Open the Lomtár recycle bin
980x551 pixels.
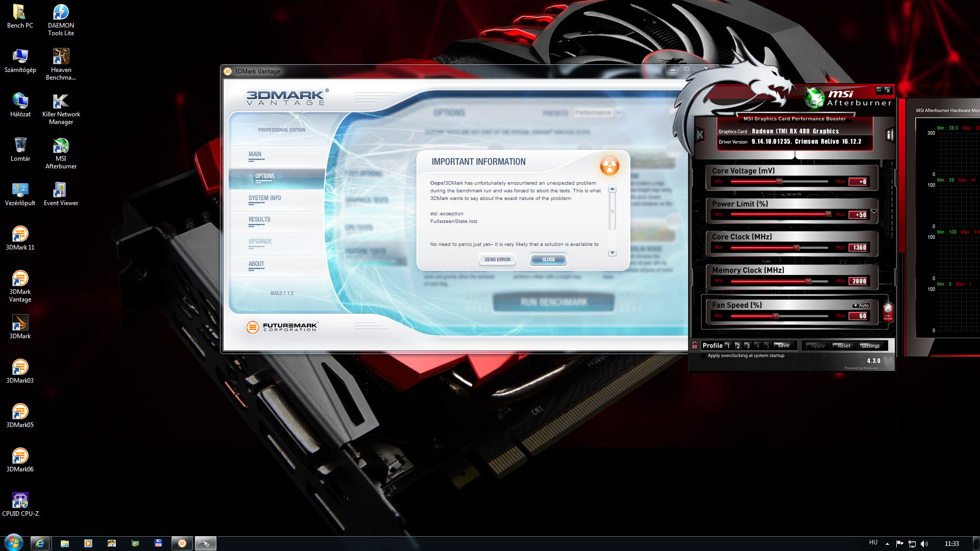tap(20, 149)
